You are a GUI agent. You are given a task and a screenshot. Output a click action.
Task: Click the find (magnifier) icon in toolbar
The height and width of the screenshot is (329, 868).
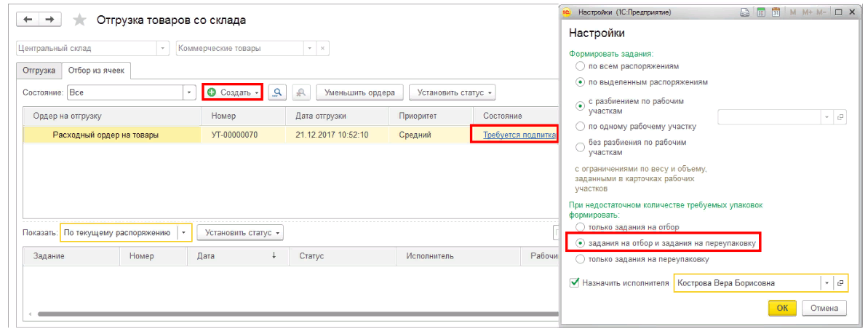[x=277, y=92]
